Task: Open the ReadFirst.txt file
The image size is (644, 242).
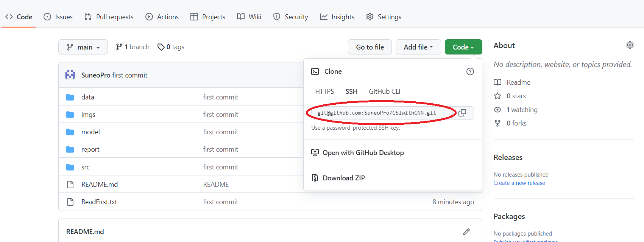Action: 99,202
